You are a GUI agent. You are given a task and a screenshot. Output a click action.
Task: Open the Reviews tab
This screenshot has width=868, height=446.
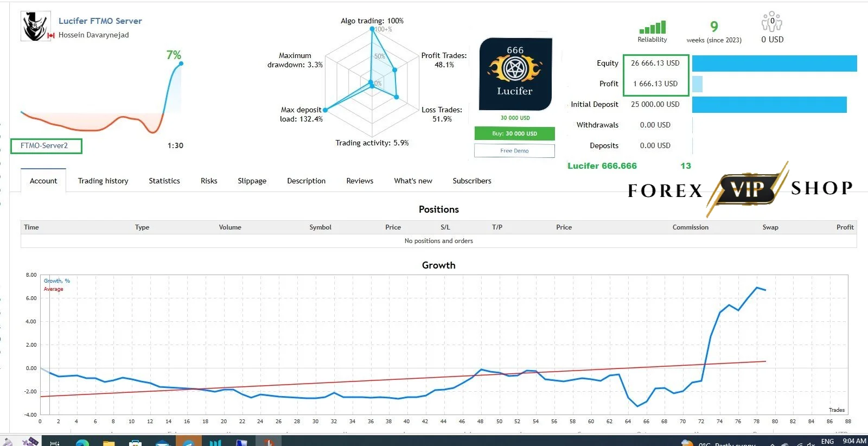tap(360, 181)
